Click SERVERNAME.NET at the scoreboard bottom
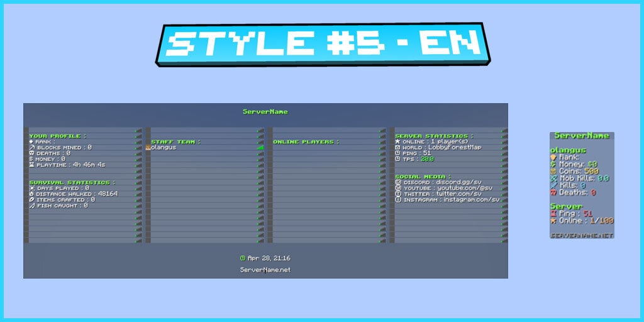Screen dimensions: 644x322 tap(582, 236)
